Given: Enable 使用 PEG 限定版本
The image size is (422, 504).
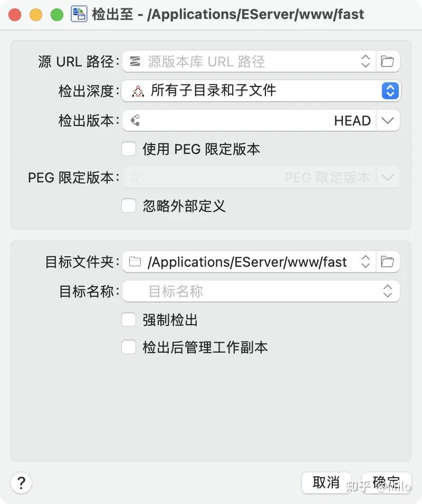Looking at the screenshot, I should tap(128, 149).
